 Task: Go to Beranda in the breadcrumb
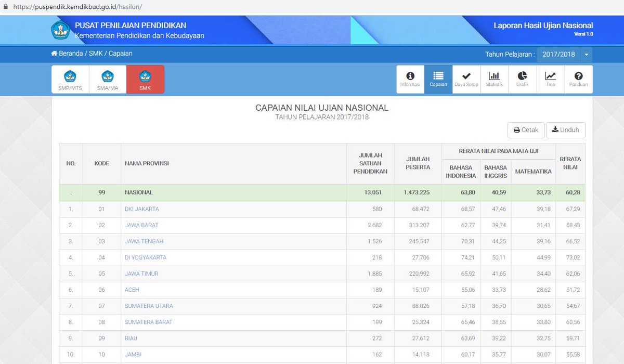pyautogui.click(x=67, y=54)
